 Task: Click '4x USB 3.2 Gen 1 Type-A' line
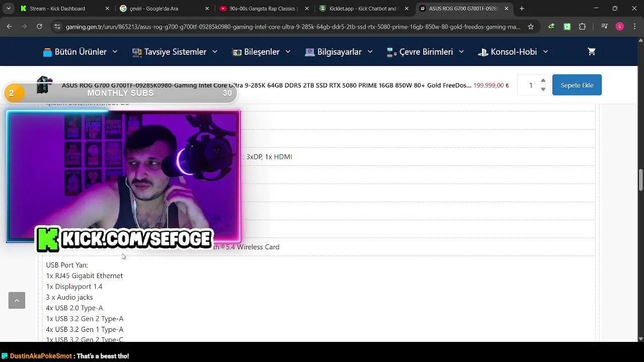click(85, 329)
